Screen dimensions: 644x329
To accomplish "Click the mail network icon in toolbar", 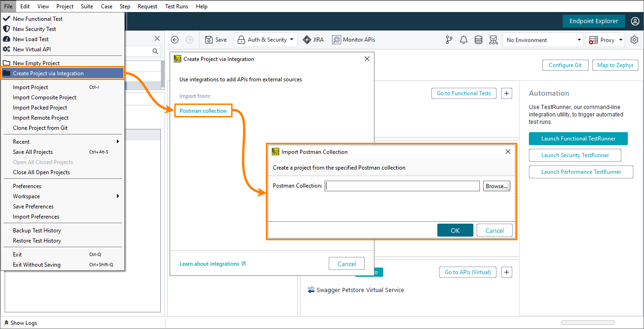I will (493, 40).
